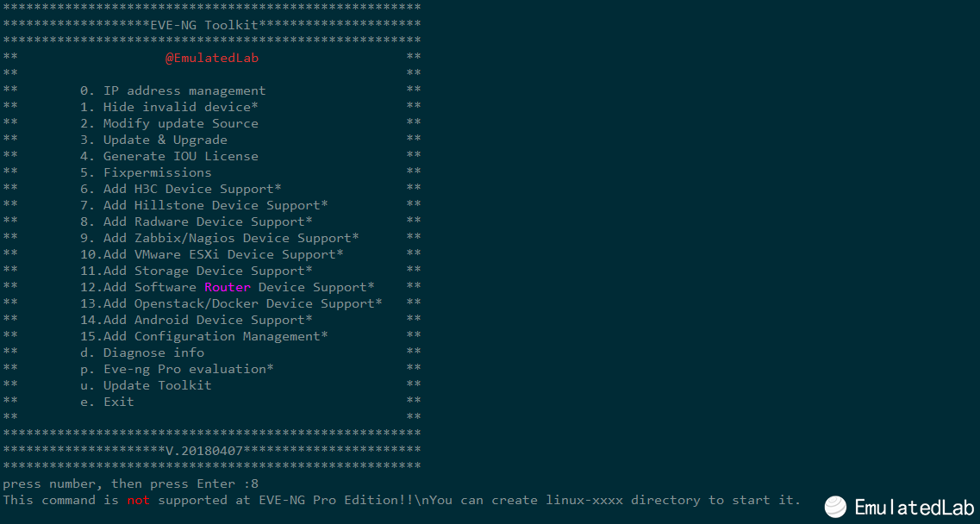980x524 pixels.
Task: Select option 0 IP address management
Action: tap(172, 90)
